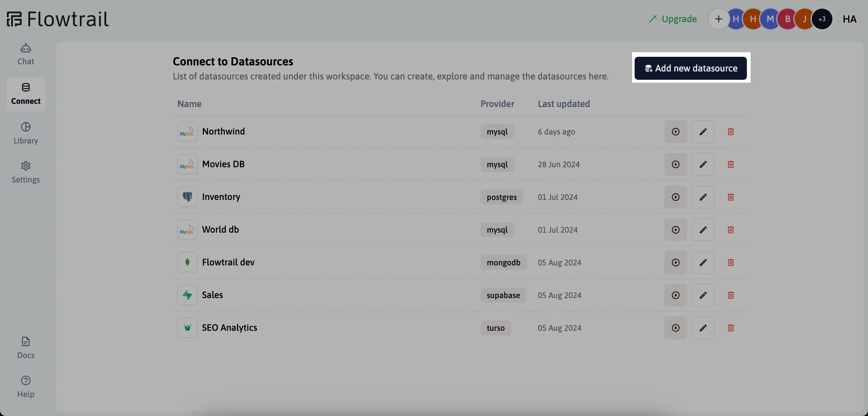The height and width of the screenshot is (416, 868).
Task: Click the Inventory postgres elephant logo
Action: (187, 197)
